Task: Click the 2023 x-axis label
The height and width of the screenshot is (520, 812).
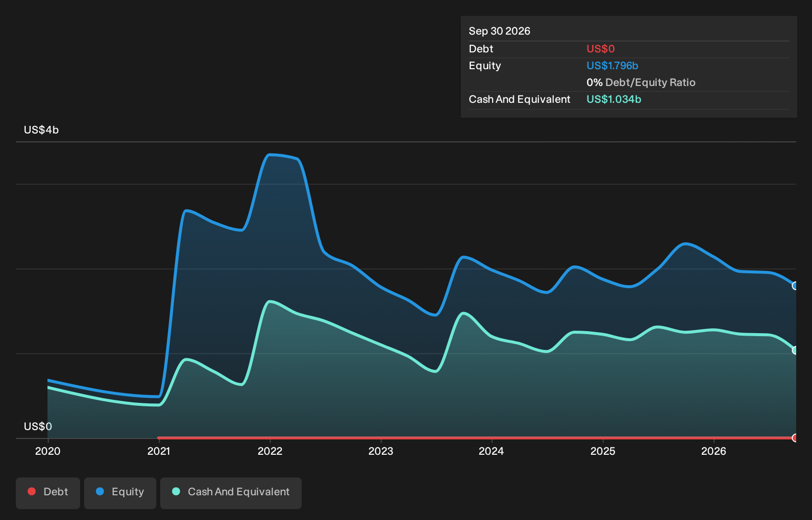Action: click(x=381, y=451)
